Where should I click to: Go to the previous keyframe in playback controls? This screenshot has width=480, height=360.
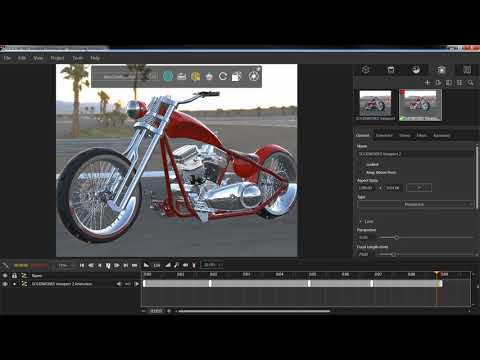click(x=91, y=265)
